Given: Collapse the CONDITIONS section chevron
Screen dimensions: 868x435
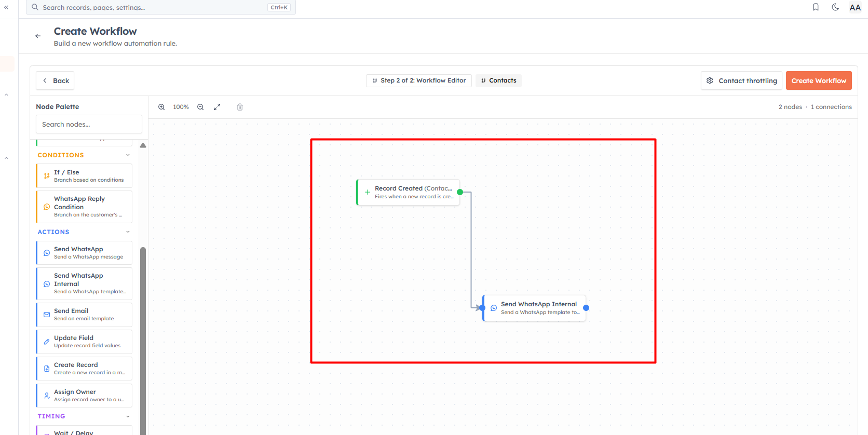Looking at the screenshot, I should pos(128,155).
